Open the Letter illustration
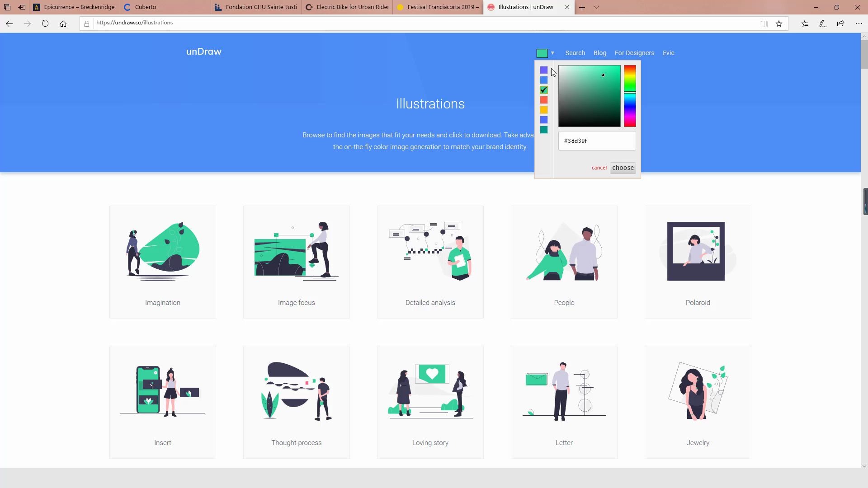This screenshot has height=488, width=868. (x=564, y=402)
